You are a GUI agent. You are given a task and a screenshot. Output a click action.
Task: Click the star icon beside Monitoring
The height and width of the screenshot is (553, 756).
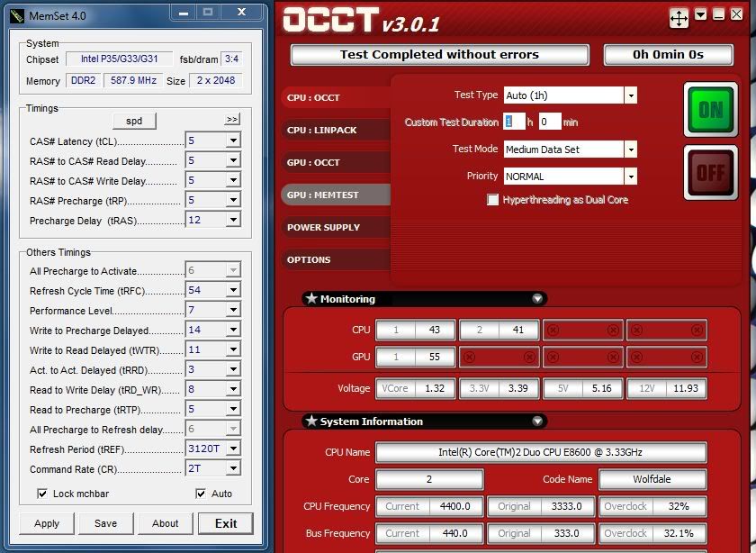(x=311, y=298)
